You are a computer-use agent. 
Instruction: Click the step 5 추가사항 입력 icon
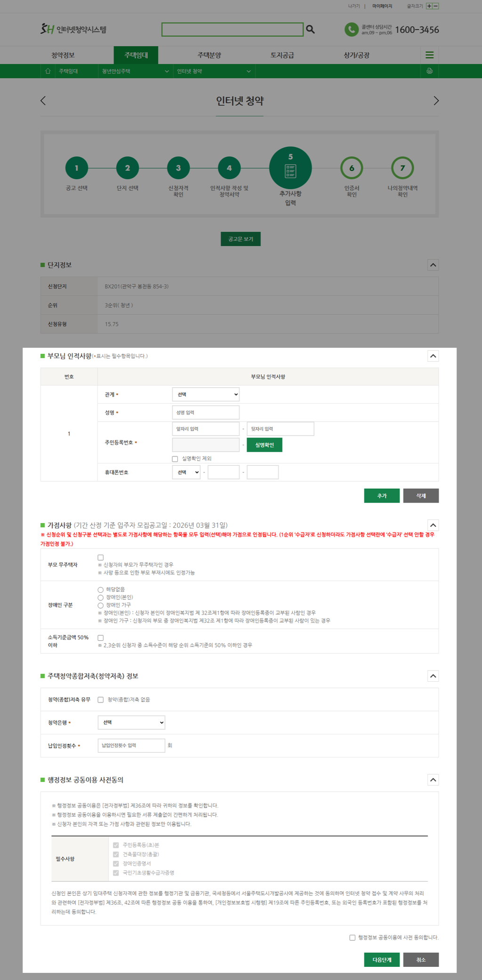click(290, 168)
